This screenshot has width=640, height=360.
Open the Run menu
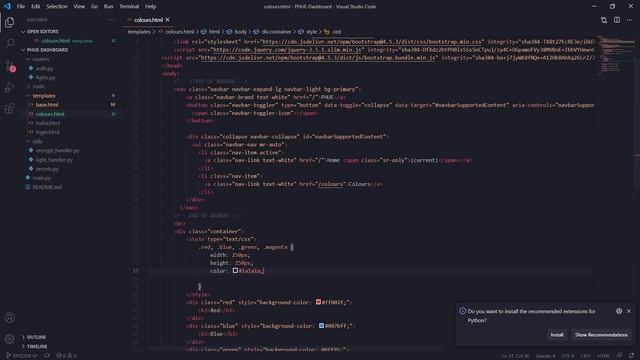click(108, 7)
